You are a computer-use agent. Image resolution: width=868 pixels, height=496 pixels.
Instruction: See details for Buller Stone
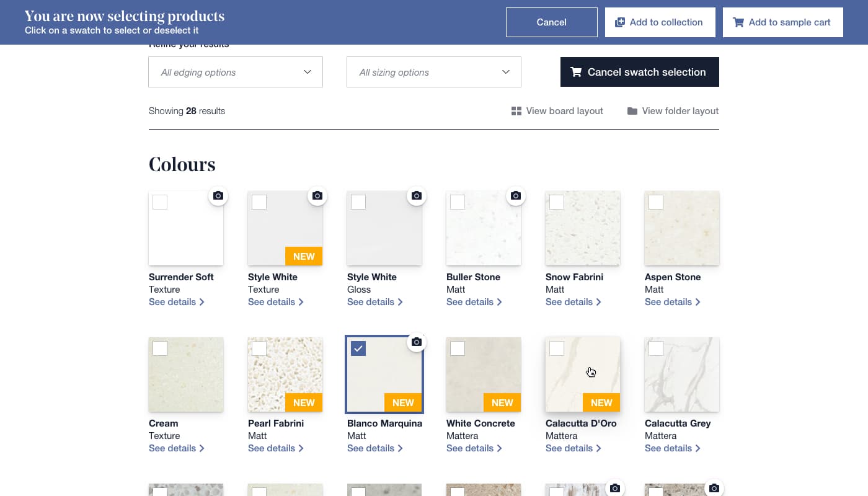point(474,302)
